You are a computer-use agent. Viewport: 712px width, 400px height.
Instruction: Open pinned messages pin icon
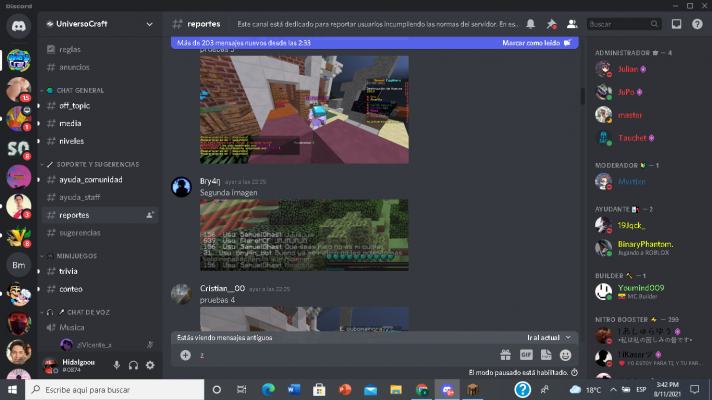551,24
